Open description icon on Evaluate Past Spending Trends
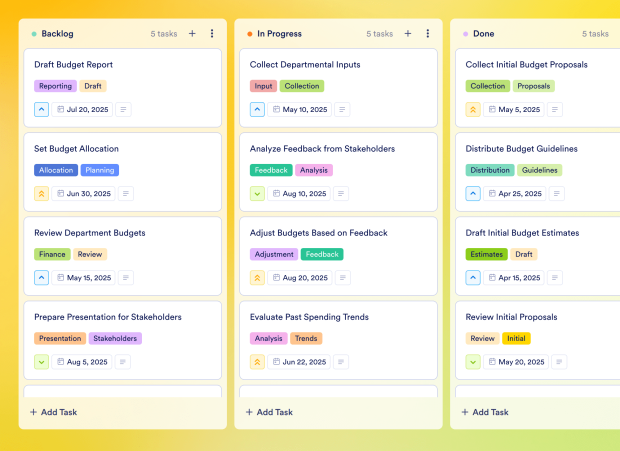 (x=341, y=362)
